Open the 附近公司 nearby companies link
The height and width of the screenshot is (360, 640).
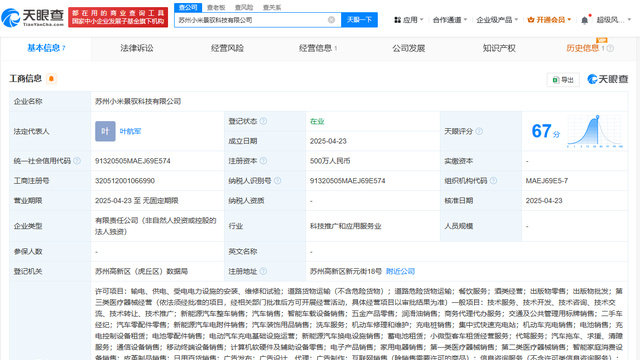click(x=400, y=271)
